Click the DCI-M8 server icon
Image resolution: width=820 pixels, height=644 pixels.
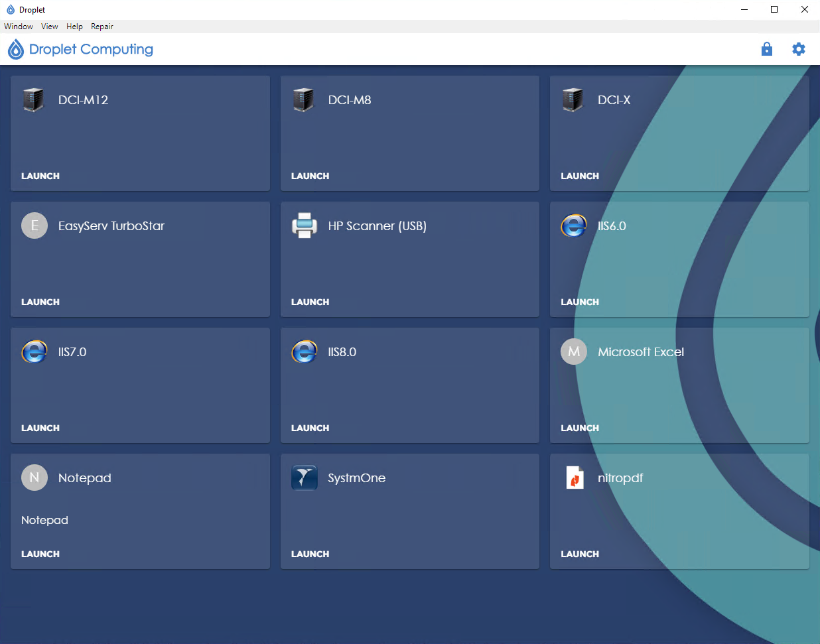pos(304,100)
